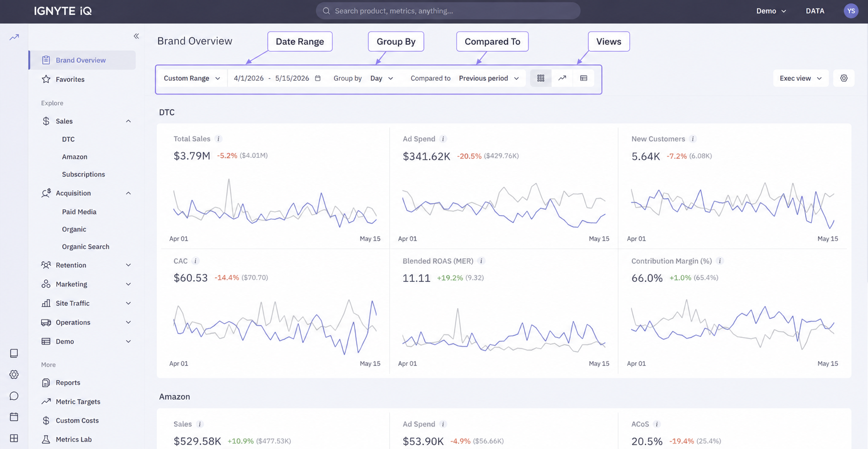Open dashboard settings gear beside Exec view
The height and width of the screenshot is (449, 868).
coord(844,78)
